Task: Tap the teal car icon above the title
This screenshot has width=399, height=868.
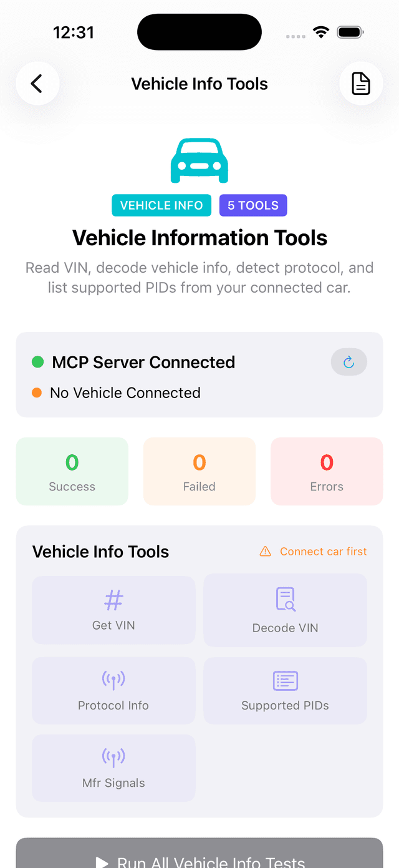Action: (199, 160)
